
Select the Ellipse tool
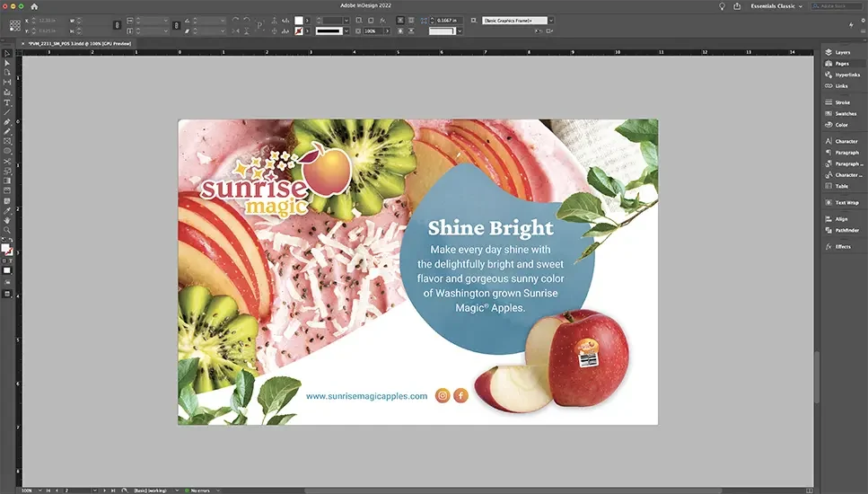point(7,151)
